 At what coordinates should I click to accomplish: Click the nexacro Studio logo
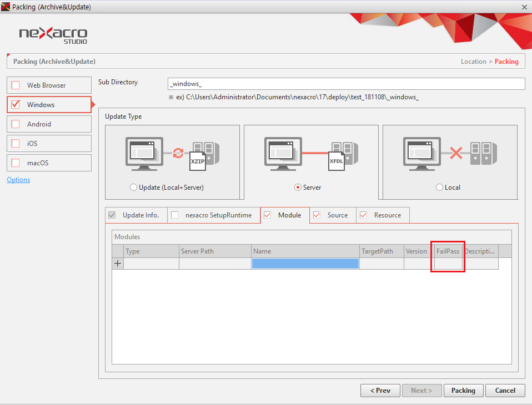[53, 34]
